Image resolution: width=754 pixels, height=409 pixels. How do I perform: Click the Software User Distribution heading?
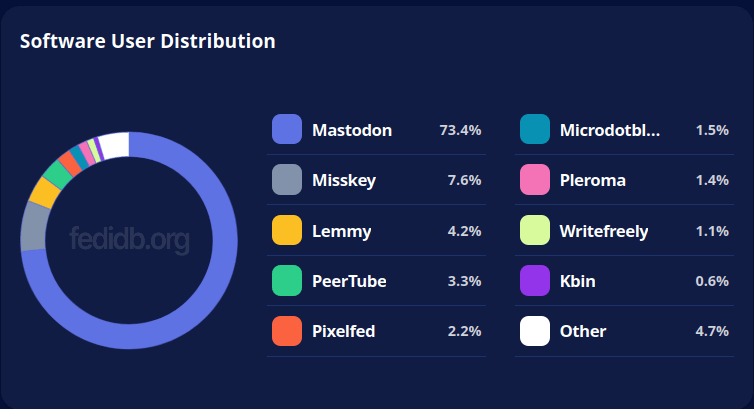pos(148,41)
